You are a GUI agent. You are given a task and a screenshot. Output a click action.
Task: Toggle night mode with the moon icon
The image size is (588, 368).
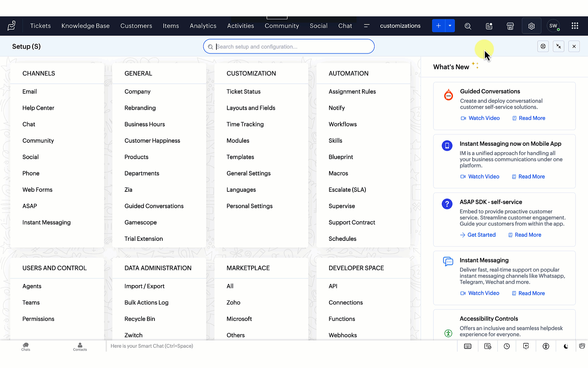click(x=566, y=346)
